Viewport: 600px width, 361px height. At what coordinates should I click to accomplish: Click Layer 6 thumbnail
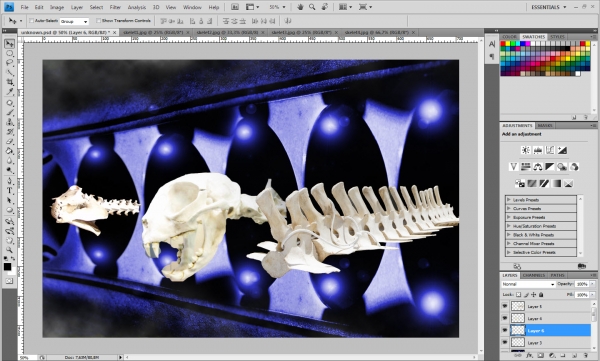pos(518,330)
